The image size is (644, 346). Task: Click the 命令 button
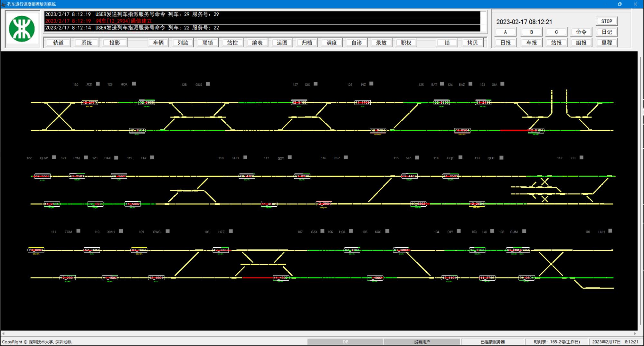581,32
